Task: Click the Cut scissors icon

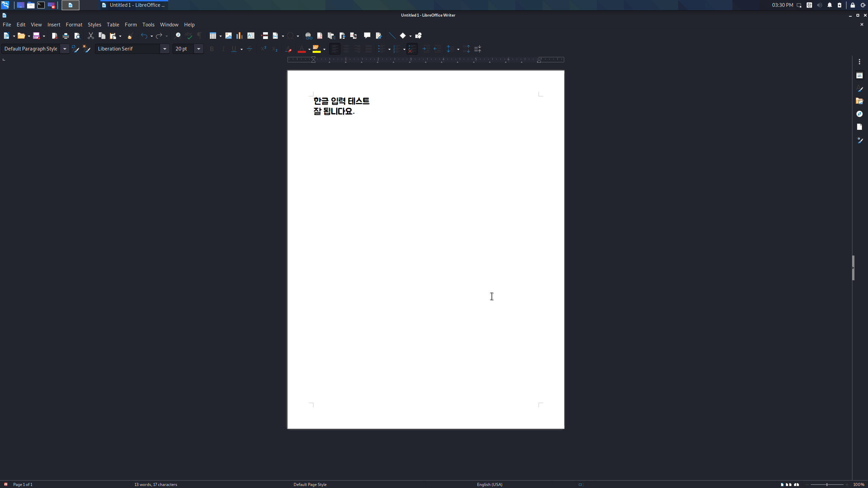Action: (91, 36)
